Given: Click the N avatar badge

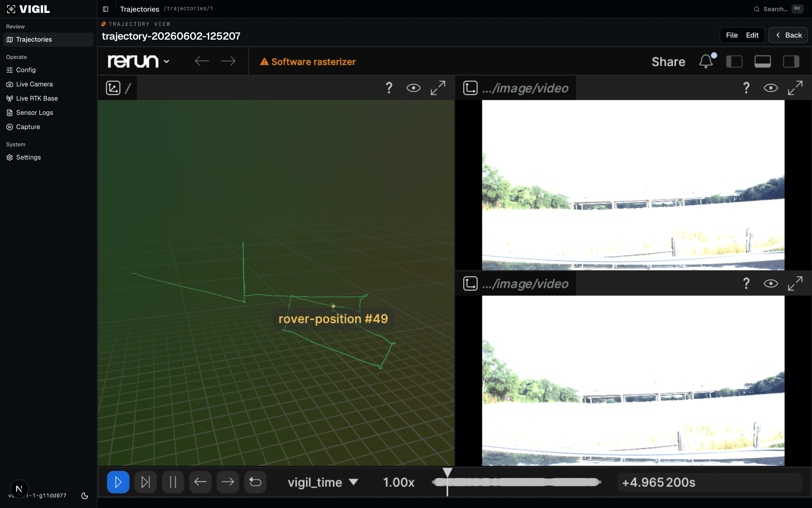Looking at the screenshot, I should click(19, 489).
